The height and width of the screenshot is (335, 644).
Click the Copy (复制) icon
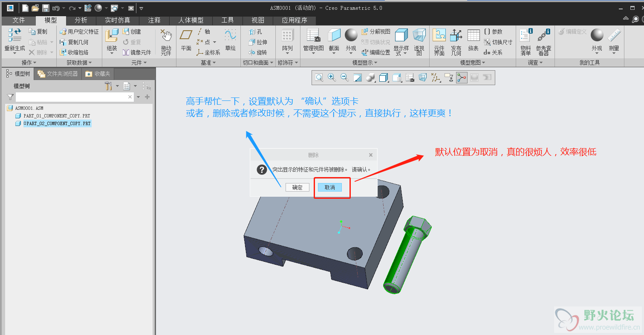(x=38, y=31)
